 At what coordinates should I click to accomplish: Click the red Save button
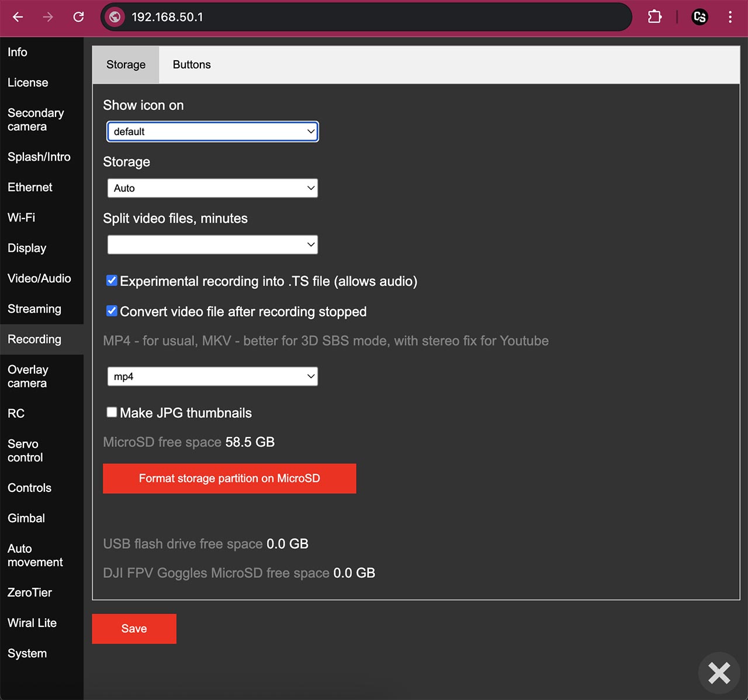pos(134,629)
